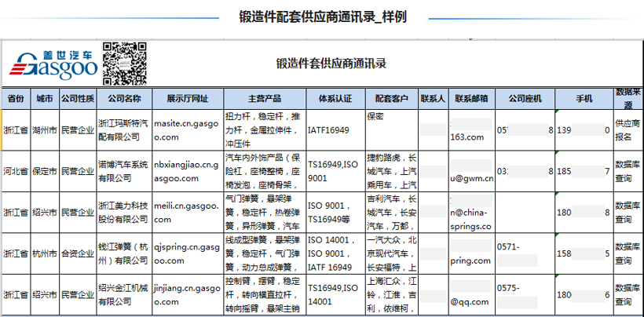
Task: Select the 联系邮箱 column header
Action: tap(471, 99)
